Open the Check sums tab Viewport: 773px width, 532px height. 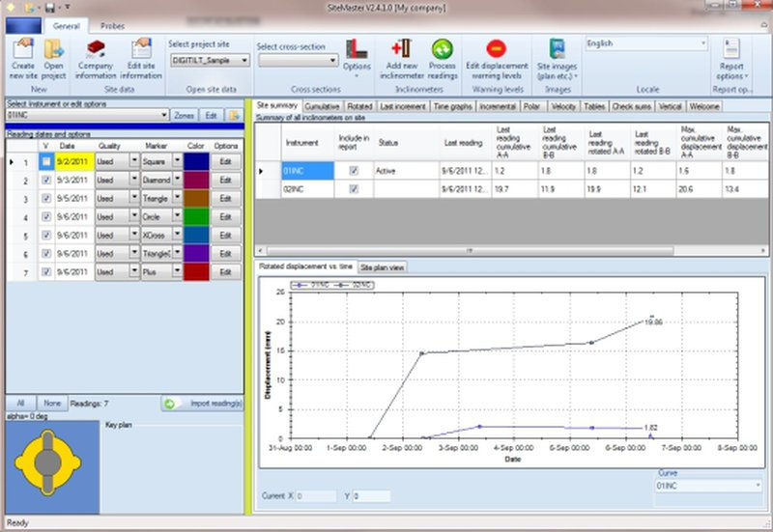tap(632, 106)
